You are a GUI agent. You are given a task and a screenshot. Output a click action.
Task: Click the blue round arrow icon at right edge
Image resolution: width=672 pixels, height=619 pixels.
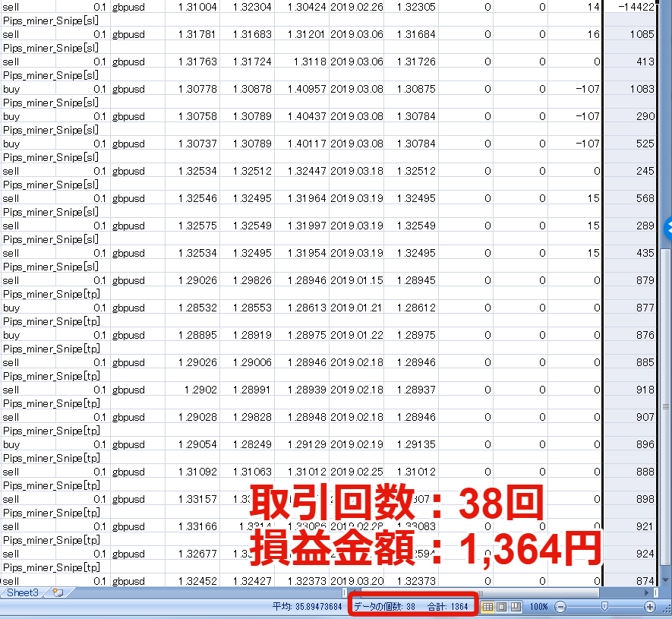(668, 226)
